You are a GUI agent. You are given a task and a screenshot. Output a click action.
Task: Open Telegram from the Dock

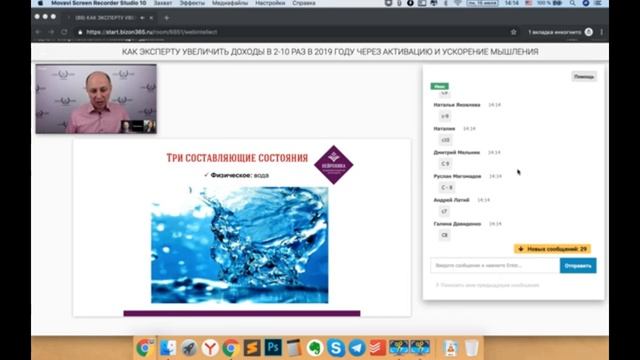357,348
